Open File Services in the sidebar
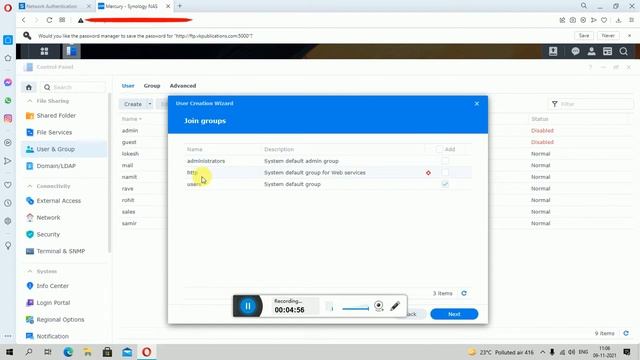 point(54,132)
